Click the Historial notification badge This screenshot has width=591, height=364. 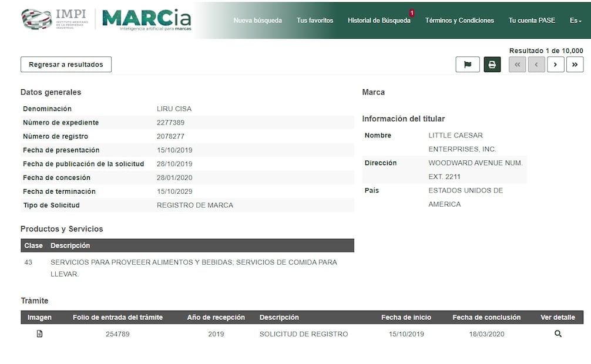pyautogui.click(x=412, y=13)
